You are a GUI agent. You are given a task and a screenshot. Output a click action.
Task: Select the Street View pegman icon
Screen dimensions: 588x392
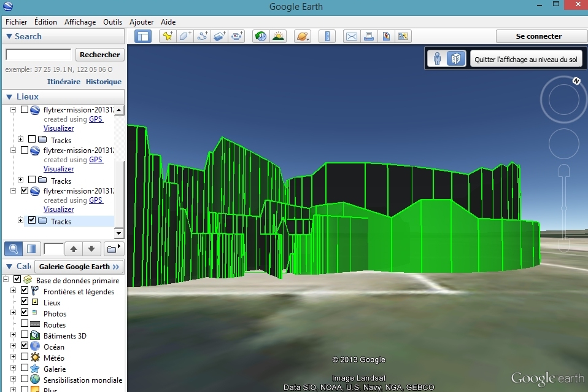click(437, 59)
